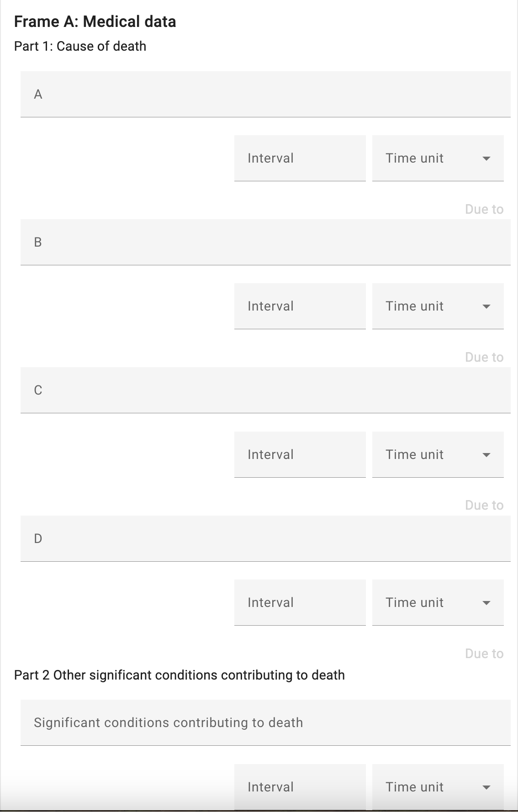
Task: Click the Significant conditions contributing to death field
Action: pyautogui.click(x=265, y=722)
